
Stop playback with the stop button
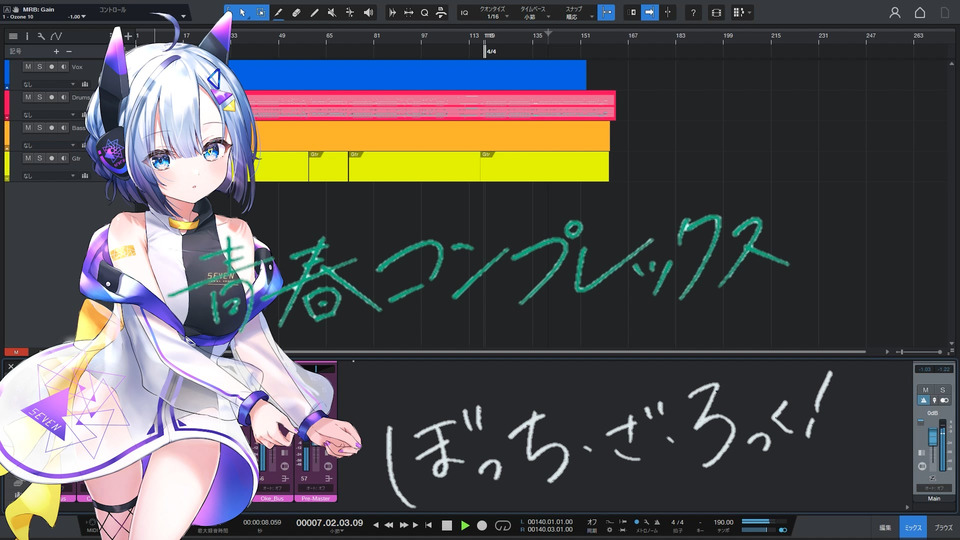[447, 525]
